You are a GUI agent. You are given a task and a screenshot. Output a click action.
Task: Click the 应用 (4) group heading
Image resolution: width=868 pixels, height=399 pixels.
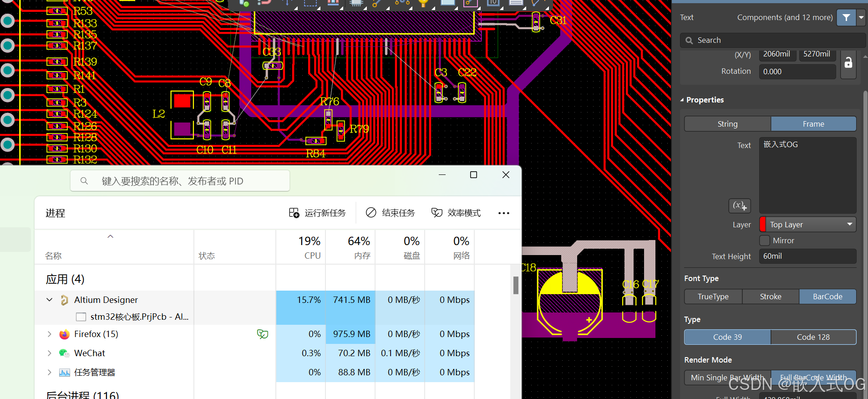[65, 279]
